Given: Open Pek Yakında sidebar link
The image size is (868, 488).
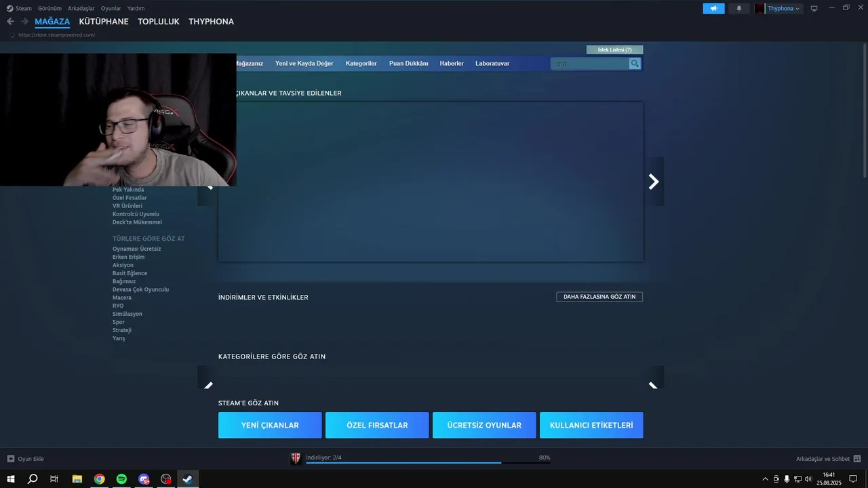Looking at the screenshot, I should 128,190.
